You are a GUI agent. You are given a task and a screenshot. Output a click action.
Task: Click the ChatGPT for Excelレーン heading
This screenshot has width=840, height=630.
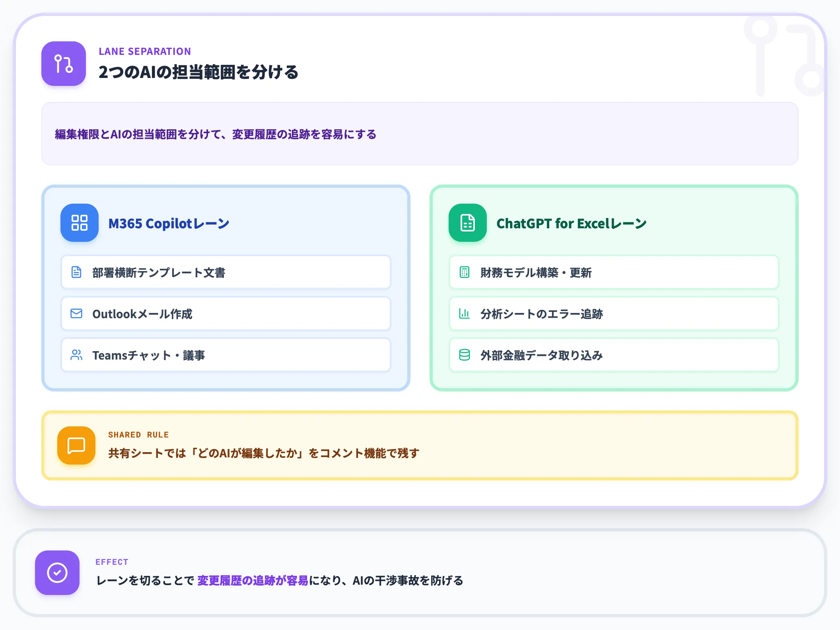click(572, 224)
